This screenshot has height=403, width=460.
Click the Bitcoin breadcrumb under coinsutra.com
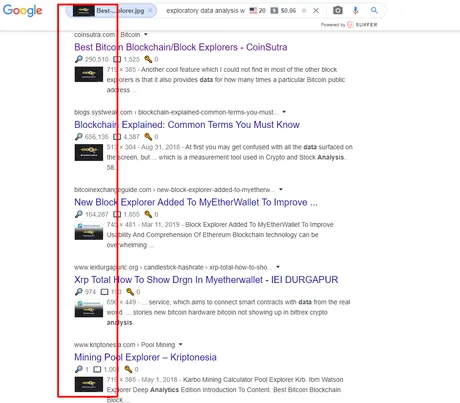[130, 35]
